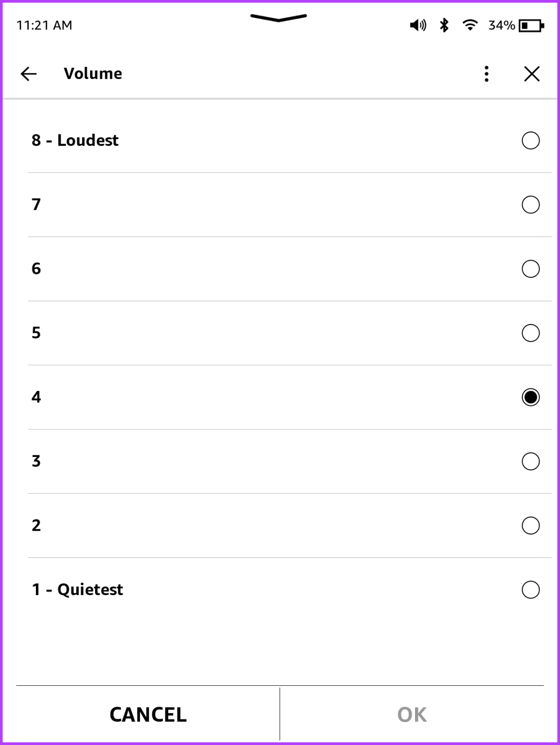This screenshot has height=745, width=560.
Task: Select volume level 8 - Loudest radio
Action: (x=530, y=141)
